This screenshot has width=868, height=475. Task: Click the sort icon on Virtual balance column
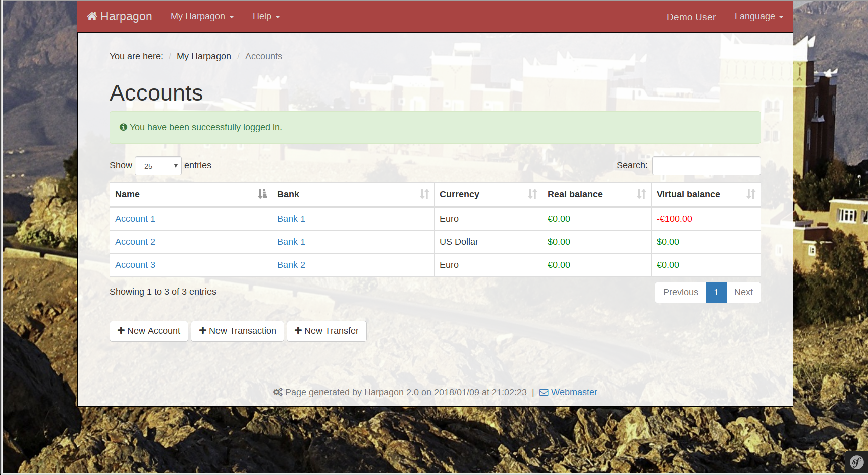[750, 194]
